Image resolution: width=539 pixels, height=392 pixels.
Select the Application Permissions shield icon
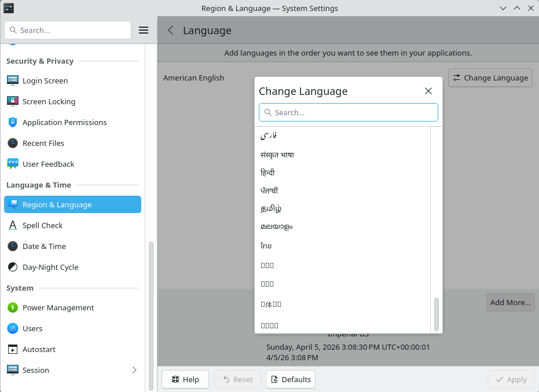point(13,122)
